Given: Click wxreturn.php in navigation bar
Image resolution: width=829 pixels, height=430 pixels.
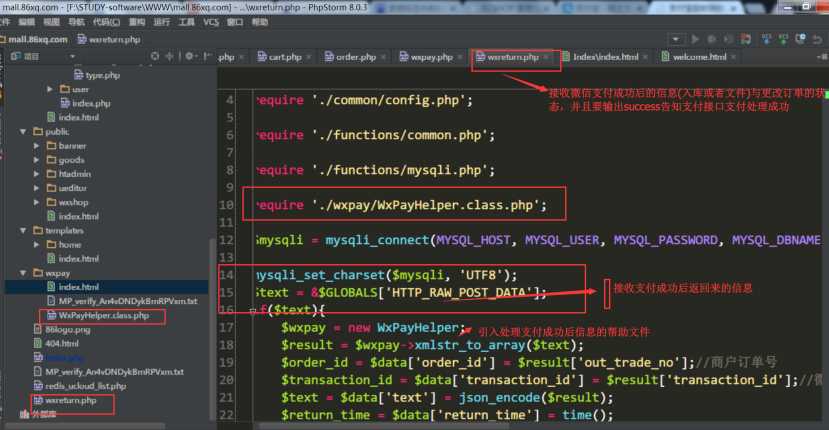Looking at the screenshot, I should pyautogui.click(x=109, y=39).
